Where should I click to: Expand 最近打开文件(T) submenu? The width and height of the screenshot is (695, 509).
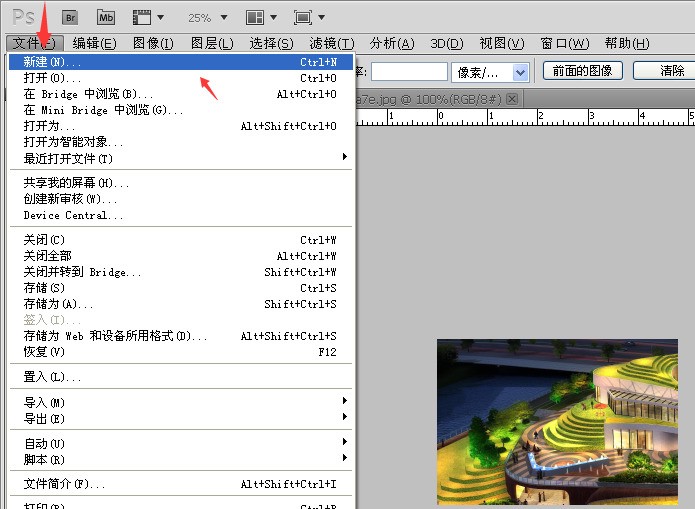point(181,158)
